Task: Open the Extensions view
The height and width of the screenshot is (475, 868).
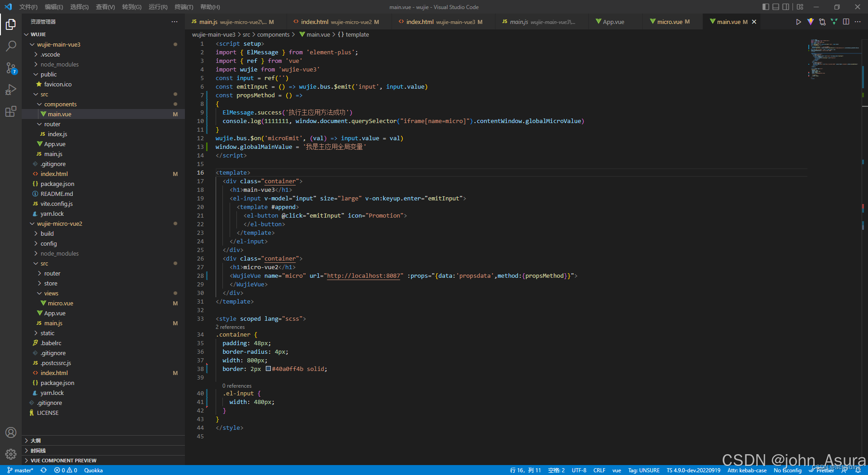Action: (11, 111)
